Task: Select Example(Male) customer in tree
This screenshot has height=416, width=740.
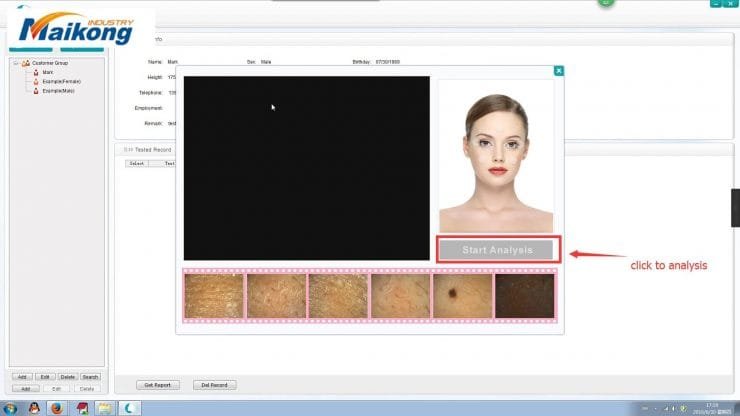Action: (57, 90)
